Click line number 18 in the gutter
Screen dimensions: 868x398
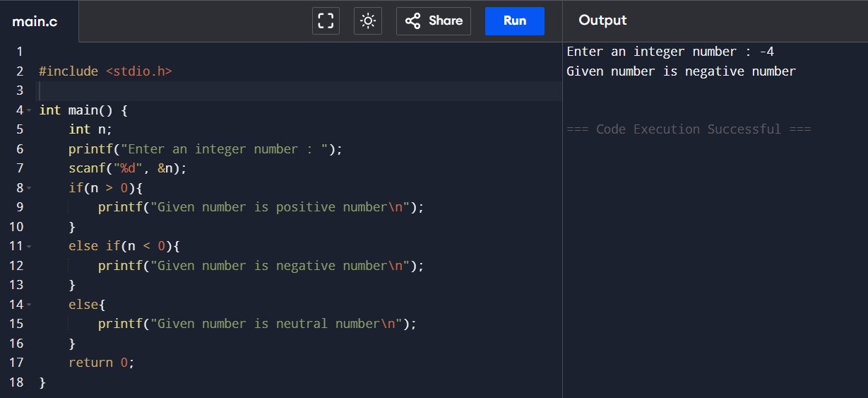pos(16,382)
